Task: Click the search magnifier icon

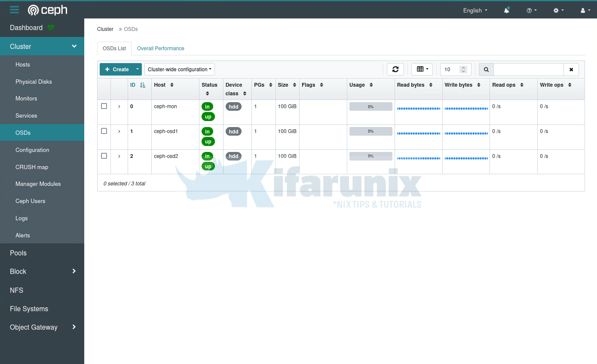Action: (x=486, y=70)
